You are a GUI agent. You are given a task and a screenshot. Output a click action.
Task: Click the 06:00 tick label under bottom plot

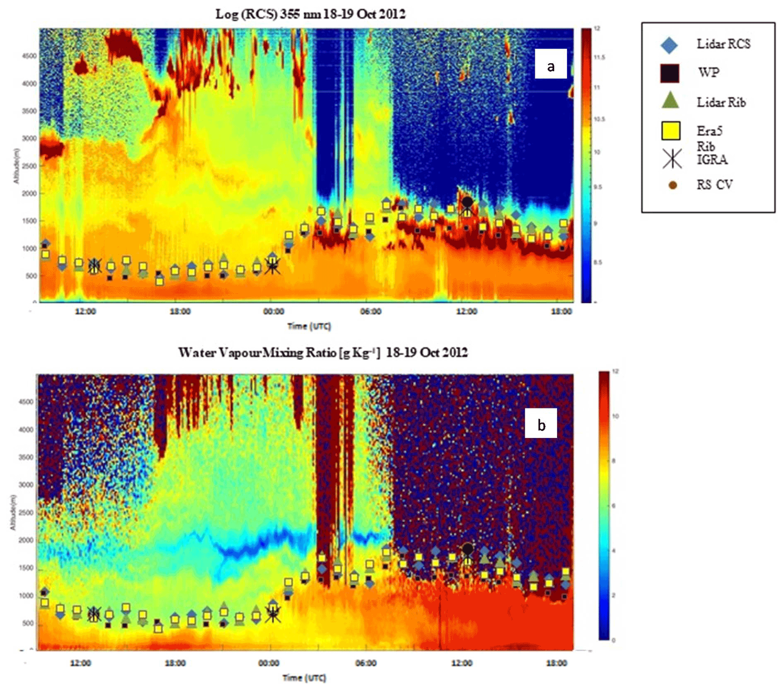pyautogui.click(x=366, y=663)
